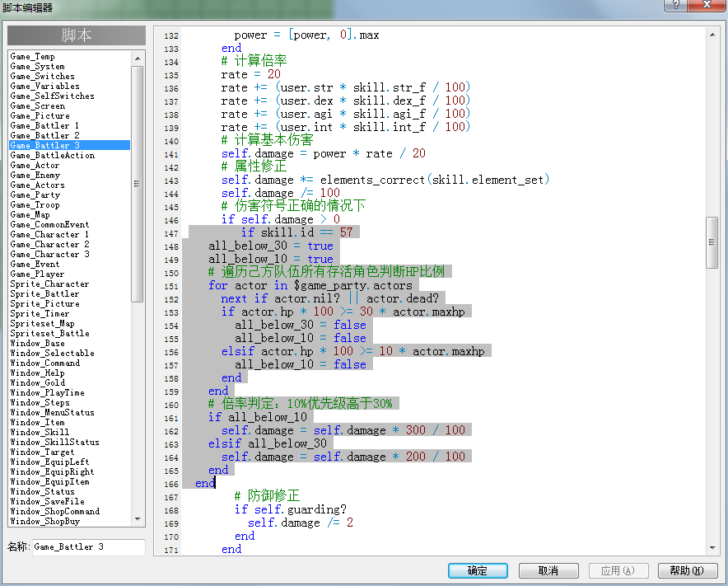Select Game_Party script
This screenshot has height=586, width=728.
(70, 195)
